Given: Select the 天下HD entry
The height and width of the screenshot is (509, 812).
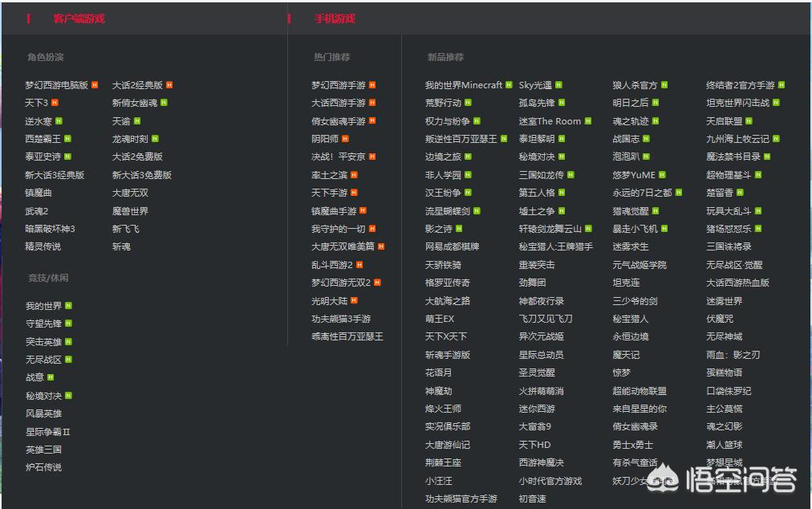Looking at the screenshot, I should [x=535, y=445].
